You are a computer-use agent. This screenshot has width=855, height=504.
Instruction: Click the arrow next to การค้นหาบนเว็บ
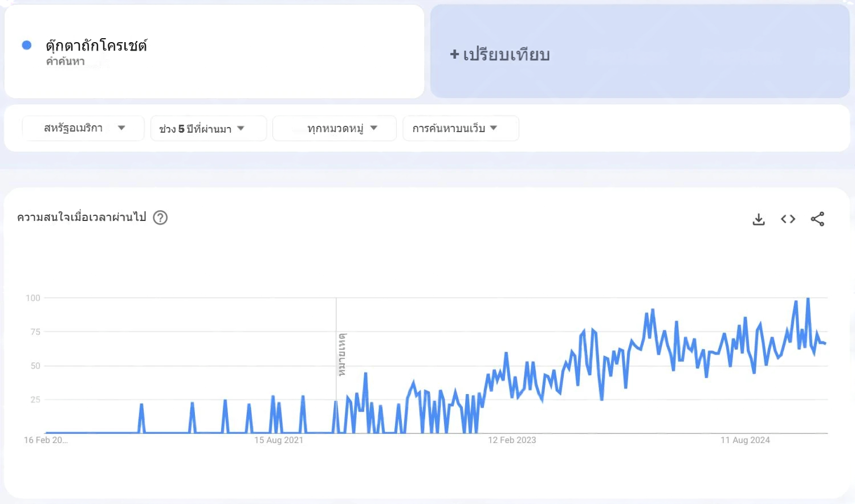tap(494, 128)
